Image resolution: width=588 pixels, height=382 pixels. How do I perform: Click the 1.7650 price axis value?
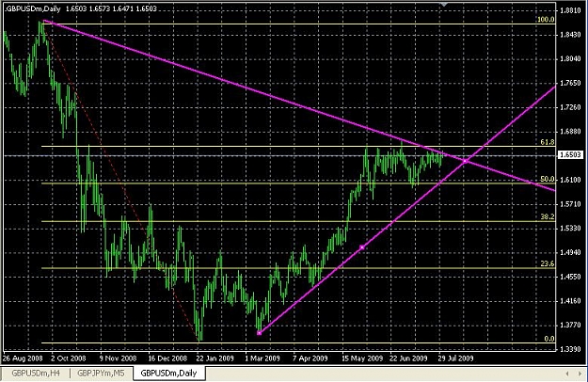(570, 83)
